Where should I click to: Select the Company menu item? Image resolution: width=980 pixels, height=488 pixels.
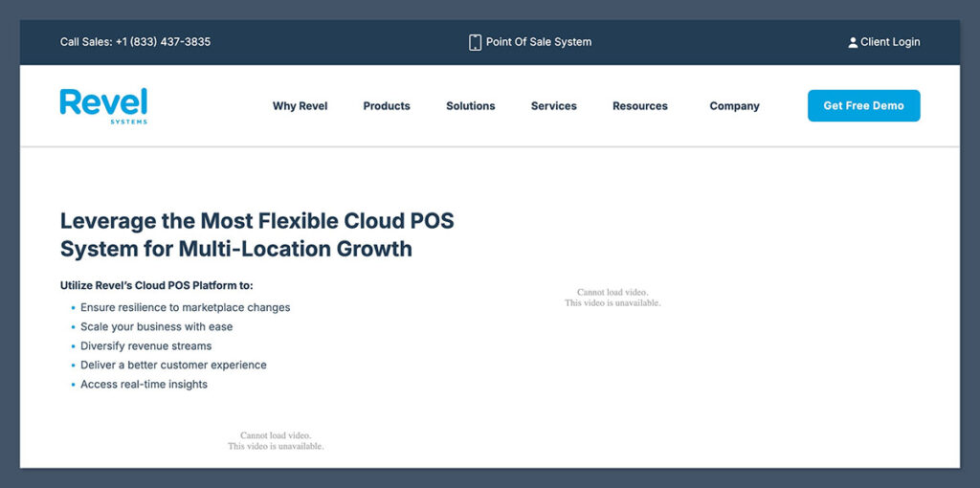tap(734, 106)
